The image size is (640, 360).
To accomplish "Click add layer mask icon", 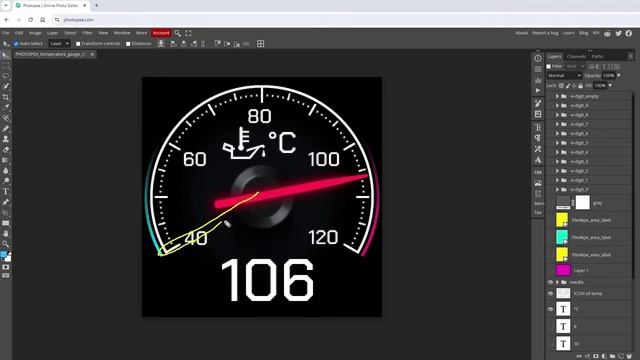I will 596,356.
